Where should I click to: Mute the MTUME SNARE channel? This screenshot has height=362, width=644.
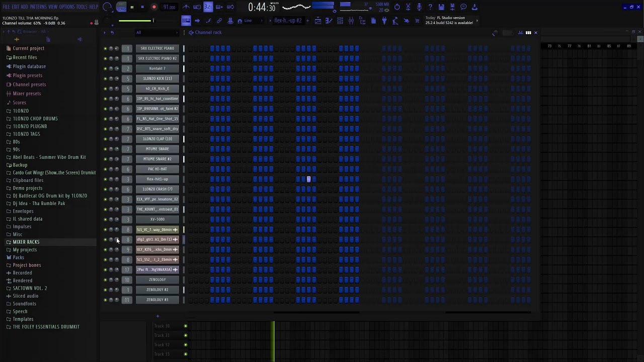tap(105, 149)
